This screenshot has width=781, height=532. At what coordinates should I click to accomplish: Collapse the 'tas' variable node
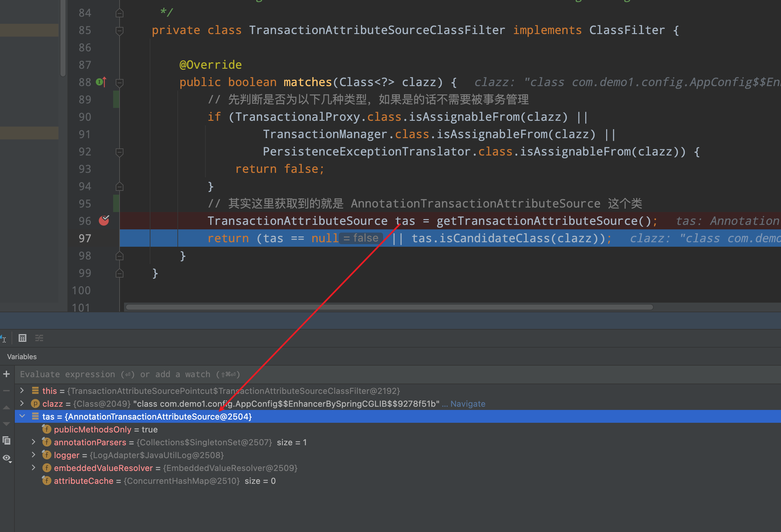coord(22,416)
